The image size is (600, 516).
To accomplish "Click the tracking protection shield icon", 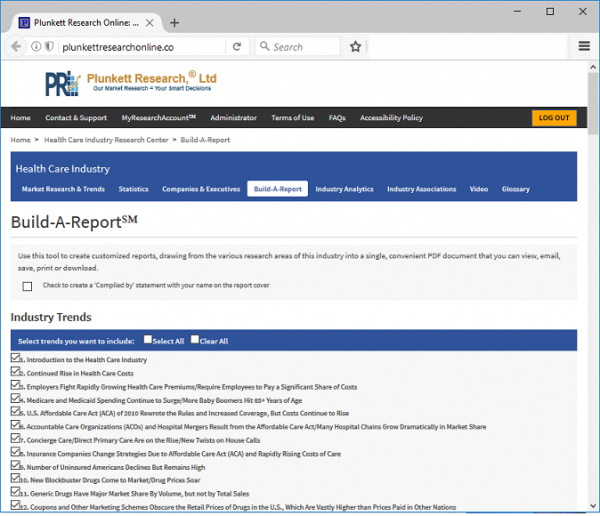I will pyautogui.click(x=49, y=47).
